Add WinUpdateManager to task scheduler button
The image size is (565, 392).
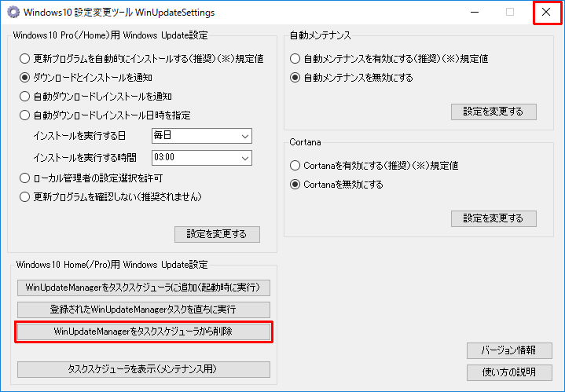(x=144, y=288)
